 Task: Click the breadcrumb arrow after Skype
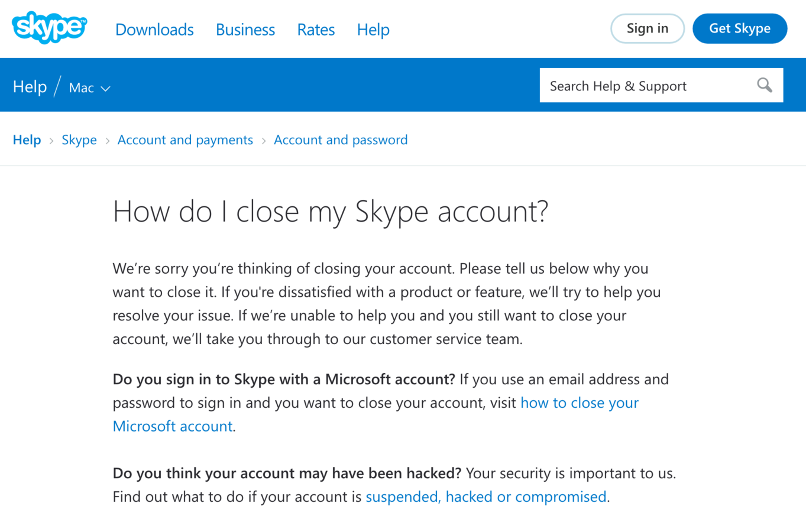click(108, 141)
